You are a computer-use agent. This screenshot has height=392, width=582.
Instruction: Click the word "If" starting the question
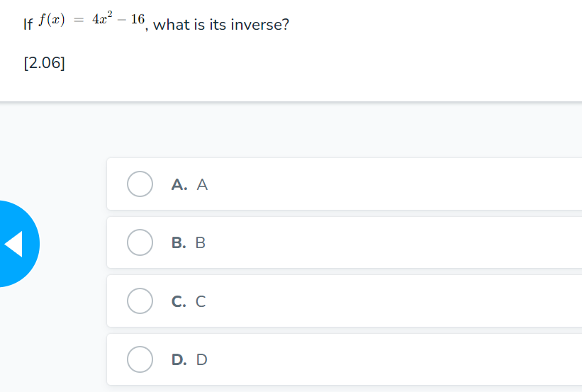(28, 26)
